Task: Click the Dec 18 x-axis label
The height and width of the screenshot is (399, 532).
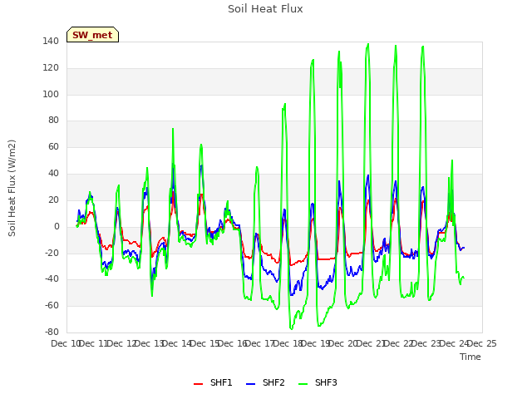Action: [x=288, y=343]
